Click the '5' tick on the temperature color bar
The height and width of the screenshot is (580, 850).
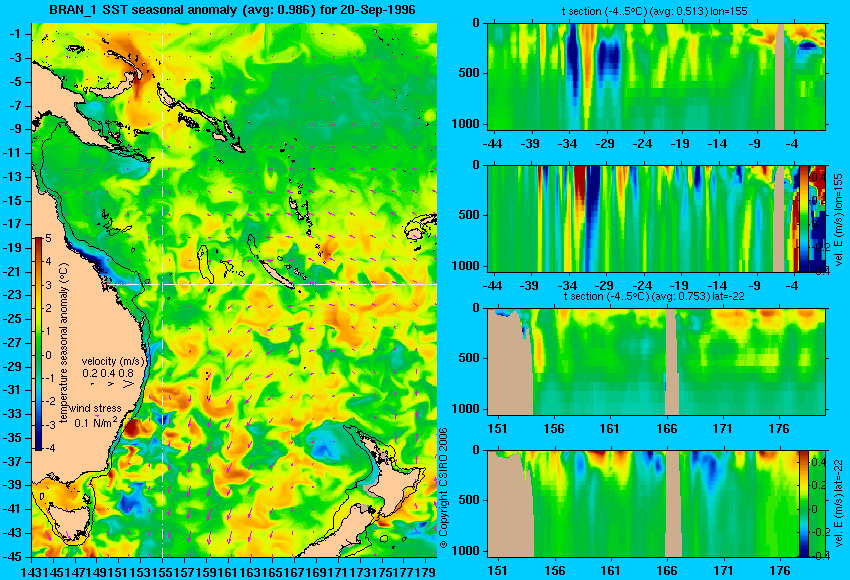[x=48, y=238]
